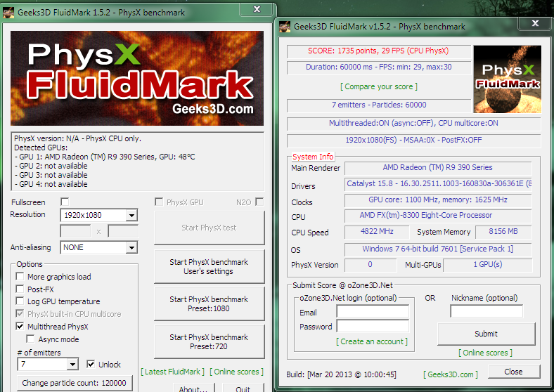Click the Submit score button
The image size is (554, 392).
[487, 334]
